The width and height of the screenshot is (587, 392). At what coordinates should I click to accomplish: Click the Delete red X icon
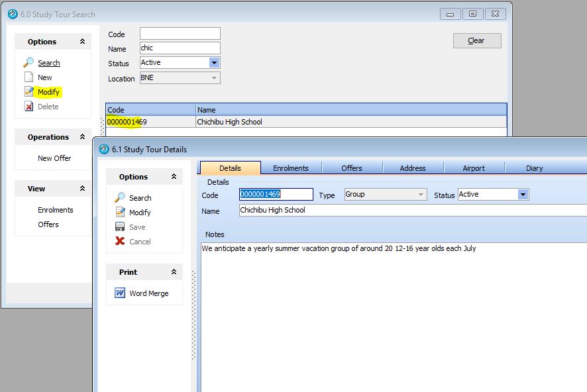coord(28,107)
